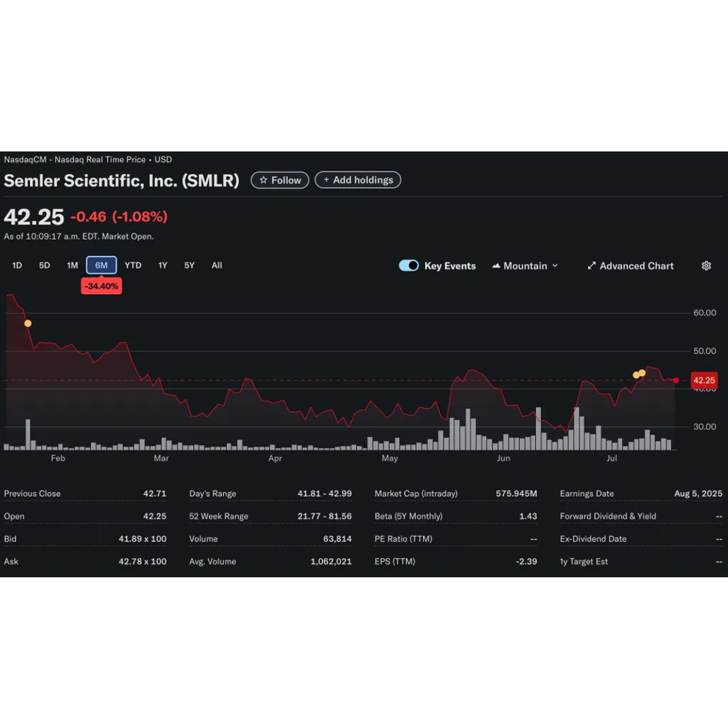Add holdings for SMLR
This screenshot has height=728, width=728.
(358, 180)
